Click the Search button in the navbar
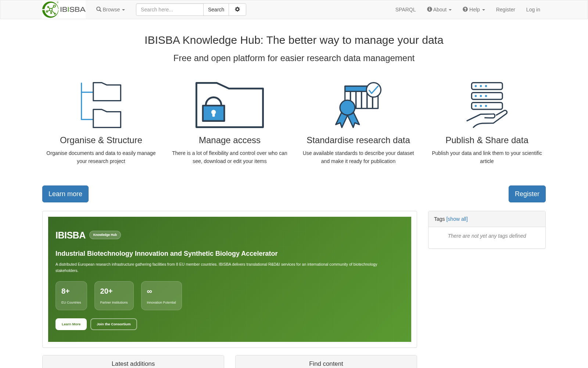 (x=216, y=10)
